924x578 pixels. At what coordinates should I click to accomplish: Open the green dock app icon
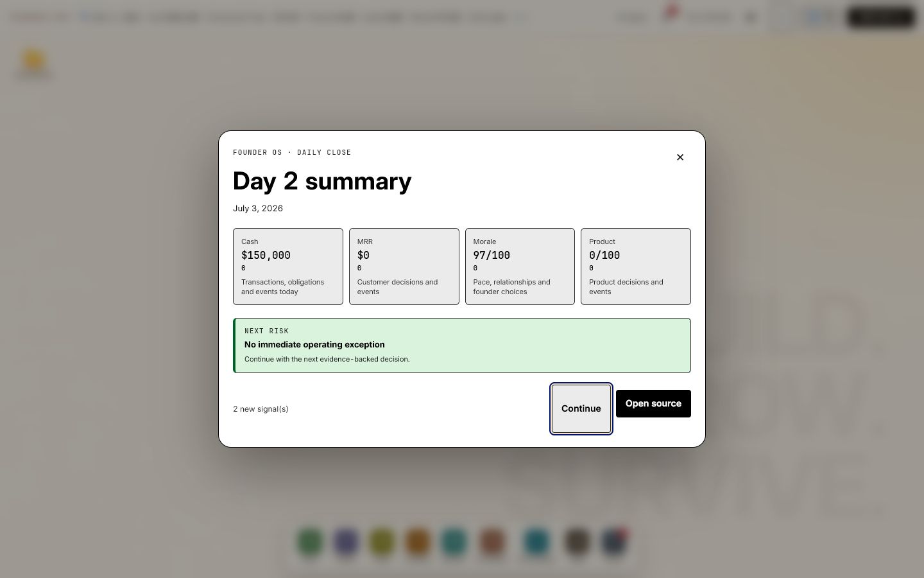pos(310,542)
